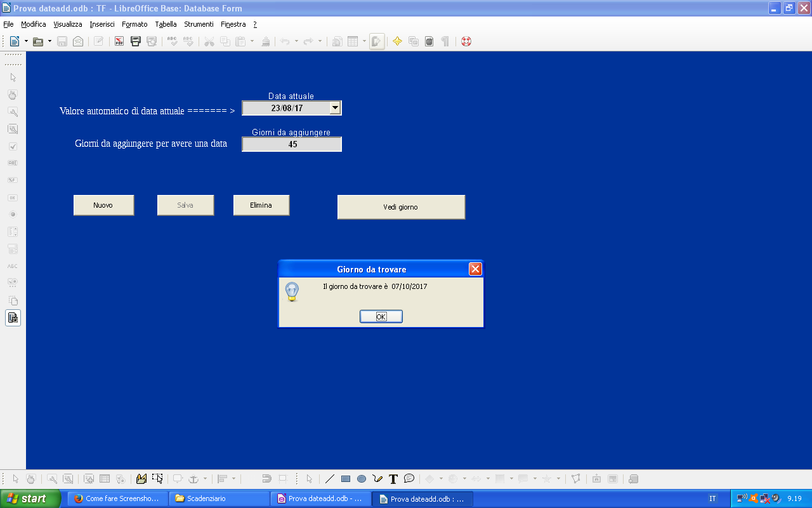Click the Form Wizards icon in sidebar

13,317
